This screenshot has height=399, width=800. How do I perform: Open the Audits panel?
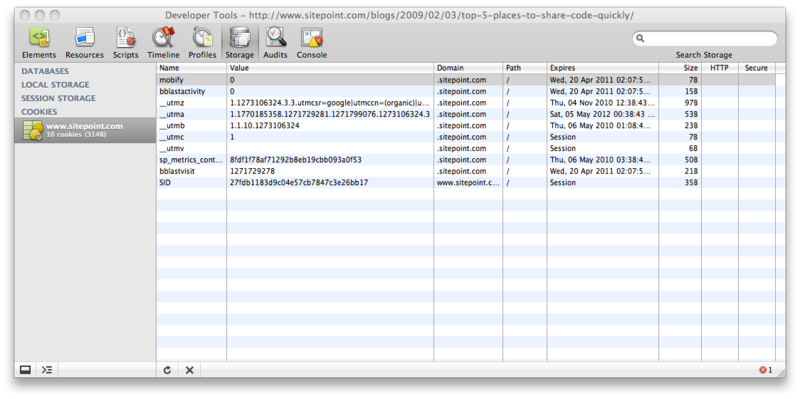tap(275, 43)
